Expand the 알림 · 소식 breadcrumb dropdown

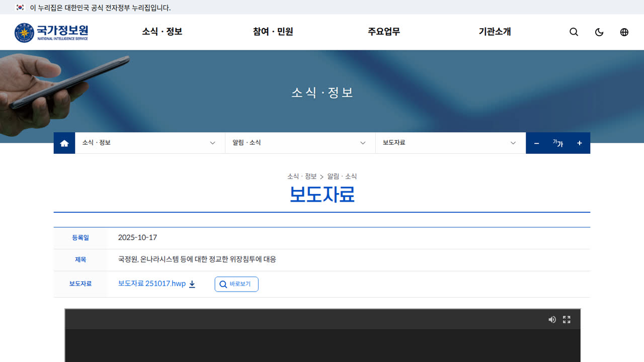point(300,143)
